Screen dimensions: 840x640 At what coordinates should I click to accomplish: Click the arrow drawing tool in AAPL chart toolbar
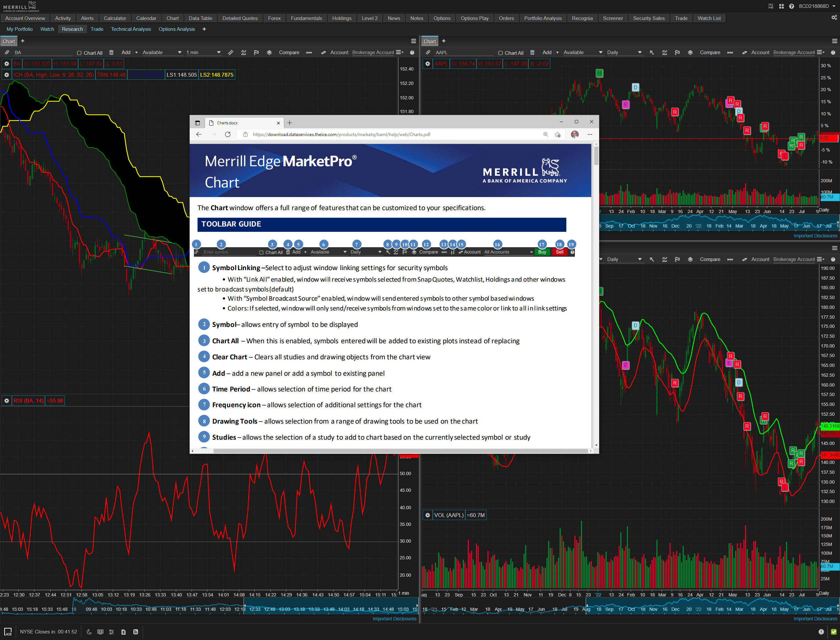click(x=652, y=52)
